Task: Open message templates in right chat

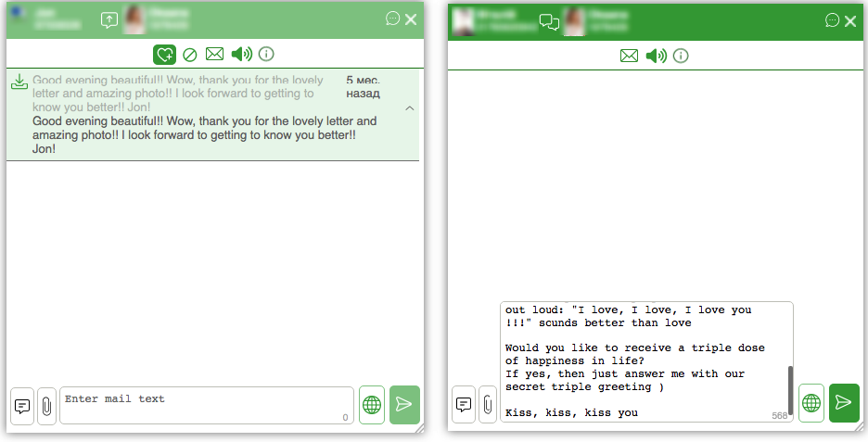Action: (x=464, y=404)
